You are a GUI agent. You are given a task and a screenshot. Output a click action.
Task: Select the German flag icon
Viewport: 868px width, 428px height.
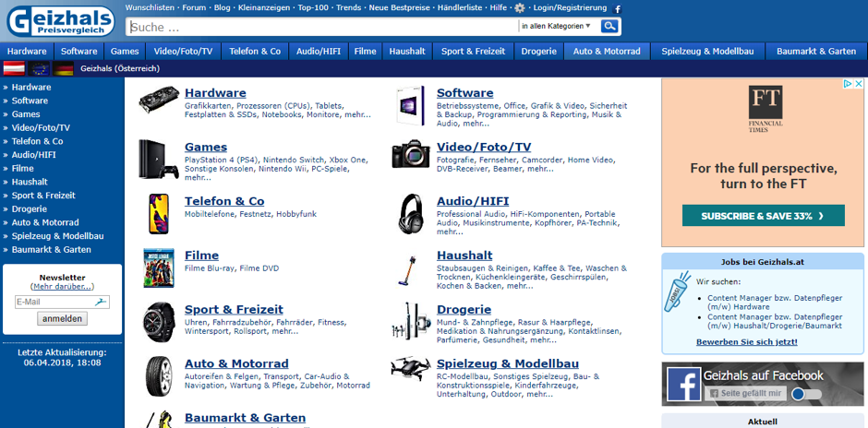(63, 68)
